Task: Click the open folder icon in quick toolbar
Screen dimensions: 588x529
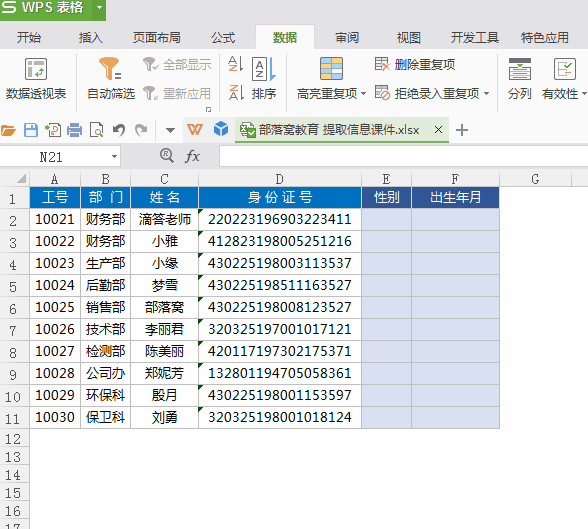Action: (8, 130)
